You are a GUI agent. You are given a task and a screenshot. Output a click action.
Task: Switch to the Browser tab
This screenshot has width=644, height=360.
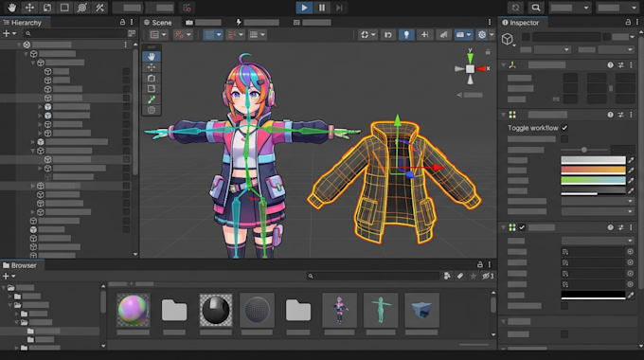(20, 265)
